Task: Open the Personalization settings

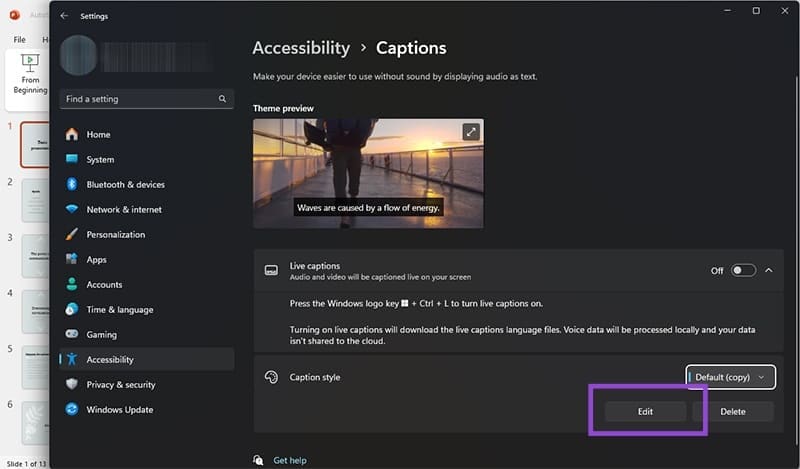Action: point(115,235)
